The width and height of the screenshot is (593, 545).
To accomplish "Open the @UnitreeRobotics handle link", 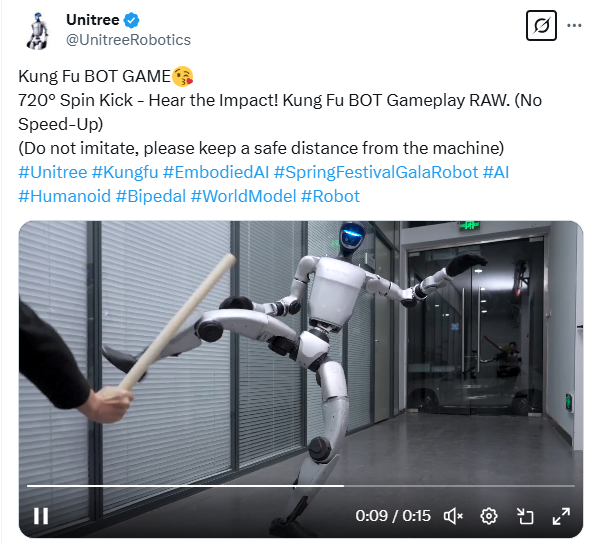I will tap(129, 40).
